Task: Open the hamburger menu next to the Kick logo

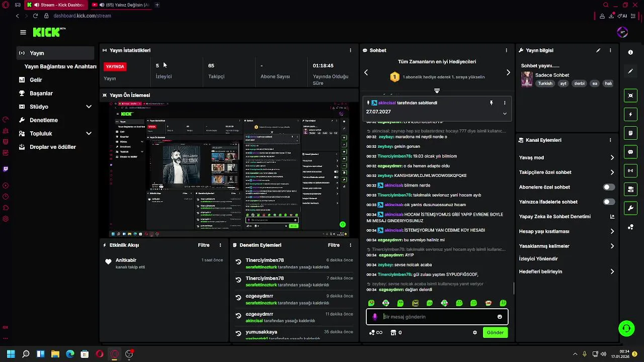Action: pos(23,32)
